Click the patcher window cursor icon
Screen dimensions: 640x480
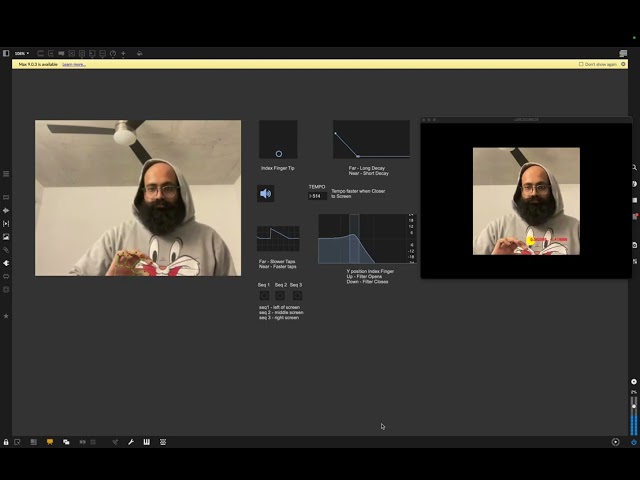click(x=17, y=442)
